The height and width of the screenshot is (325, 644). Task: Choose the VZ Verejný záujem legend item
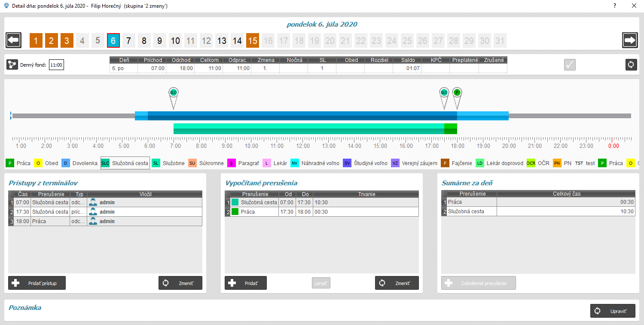click(x=414, y=163)
